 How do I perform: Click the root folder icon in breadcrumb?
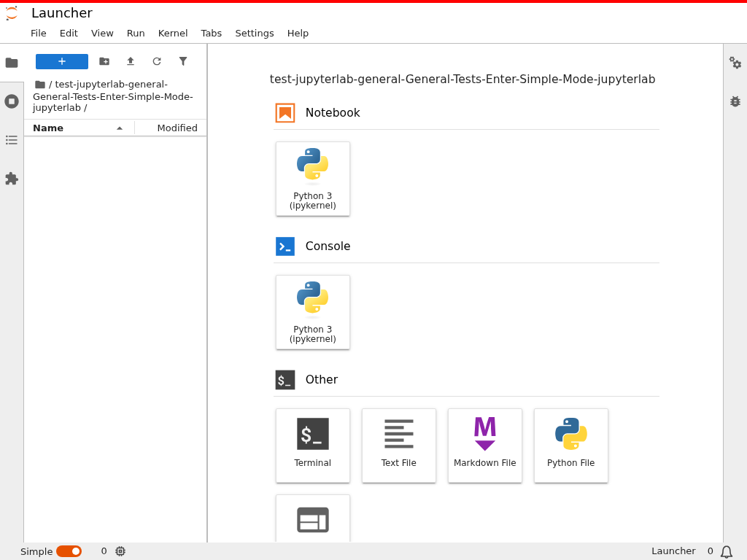40,85
